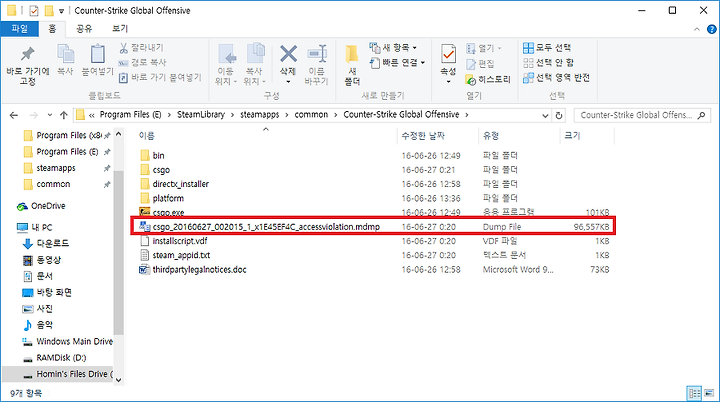Click the Rename (이름 바꾸기) icon

pos(317,54)
